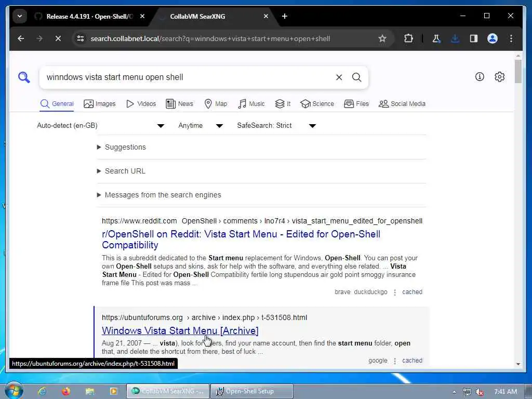Switch to Open-Shell Setup taskbar window
Image resolution: width=532 pixels, height=399 pixels.
point(251,391)
